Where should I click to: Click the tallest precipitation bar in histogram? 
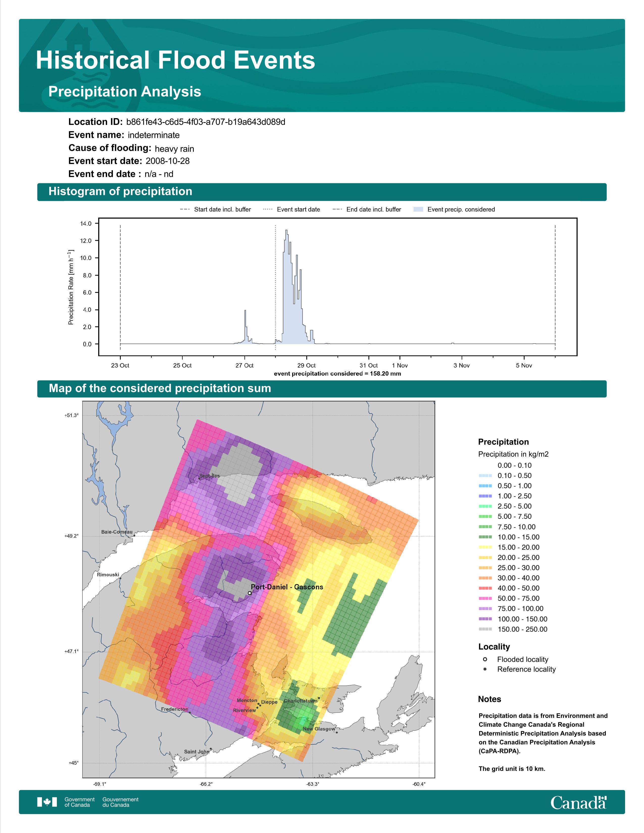coord(287,287)
